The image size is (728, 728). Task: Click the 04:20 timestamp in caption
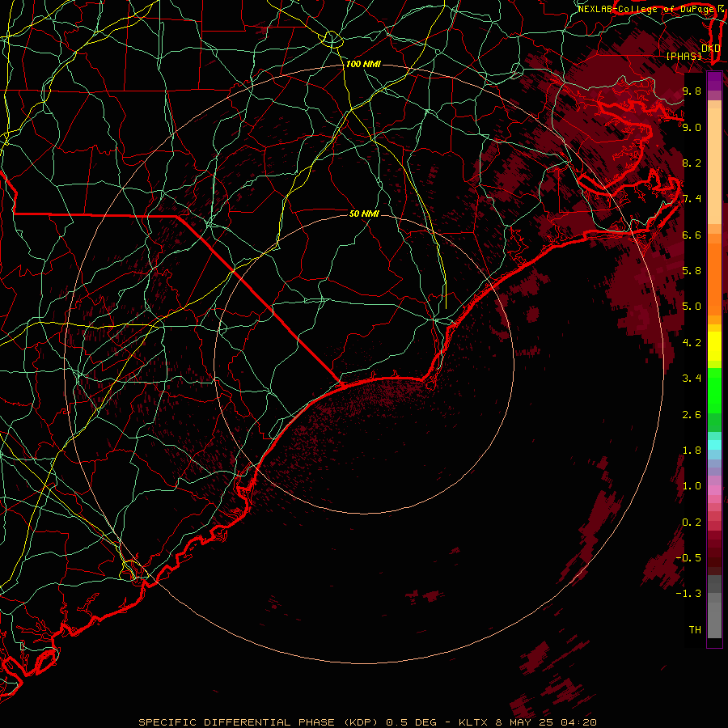tap(578, 722)
